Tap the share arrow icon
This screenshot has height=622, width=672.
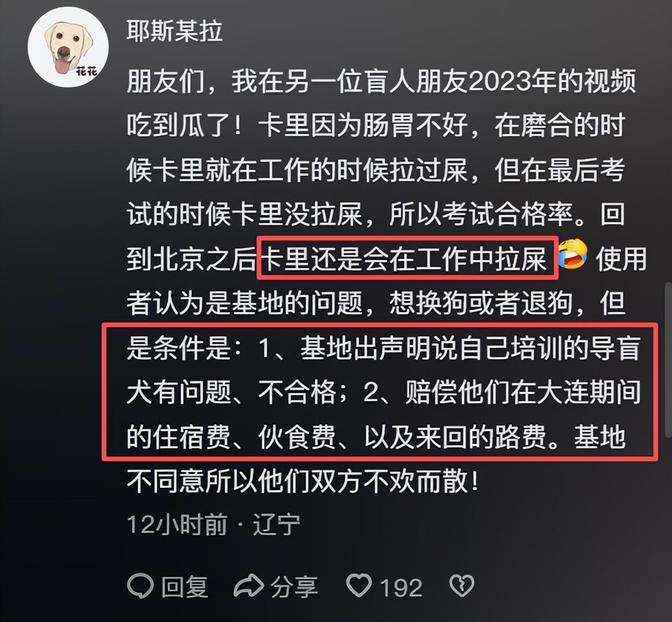(248, 586)
